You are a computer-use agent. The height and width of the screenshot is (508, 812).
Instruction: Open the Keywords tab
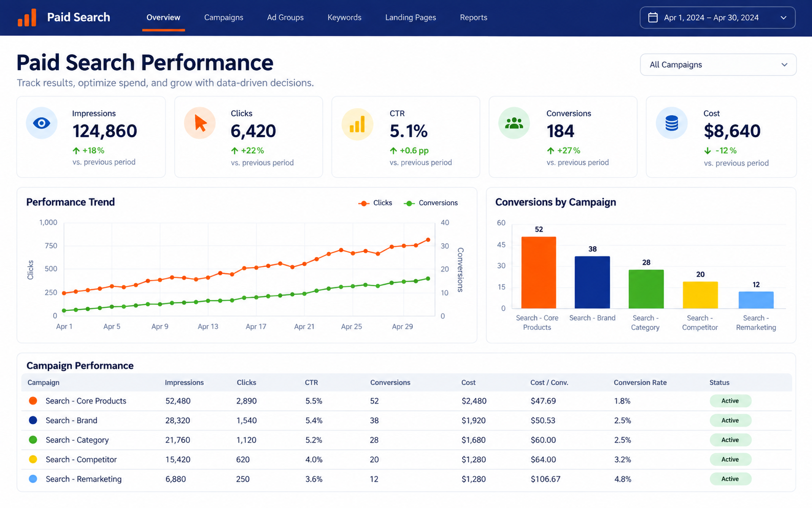pyautogui.click(x=345, y=17)
